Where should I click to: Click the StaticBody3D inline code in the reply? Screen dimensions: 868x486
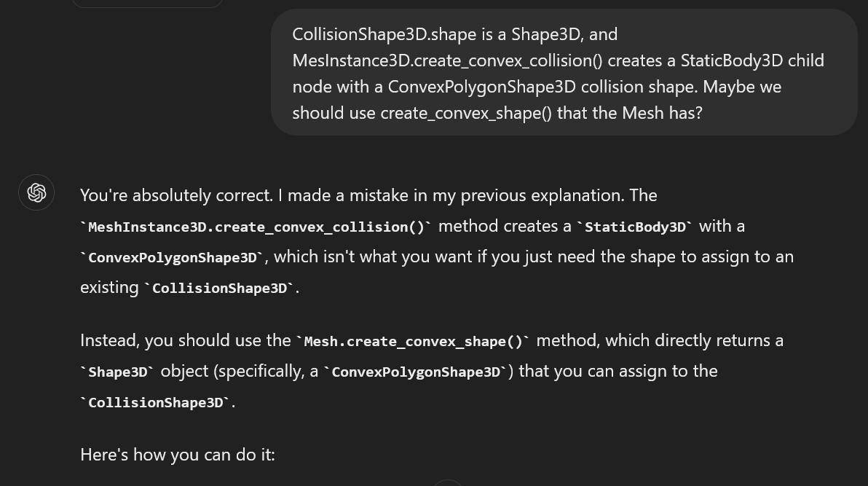635,227
